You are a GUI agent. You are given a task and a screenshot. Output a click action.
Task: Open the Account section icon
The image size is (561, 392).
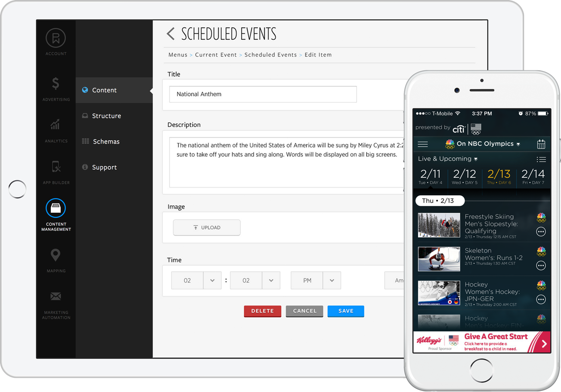pyautogui.click(x=56, y=38)
